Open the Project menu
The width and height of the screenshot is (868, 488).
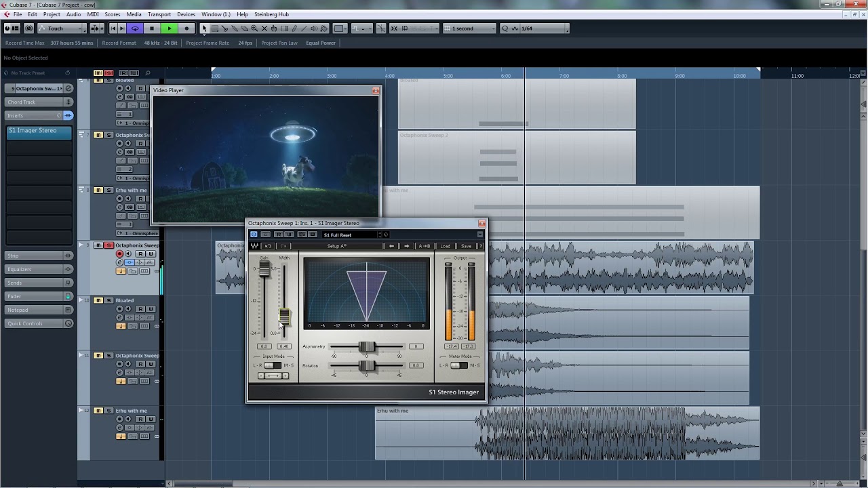[52, 14]
